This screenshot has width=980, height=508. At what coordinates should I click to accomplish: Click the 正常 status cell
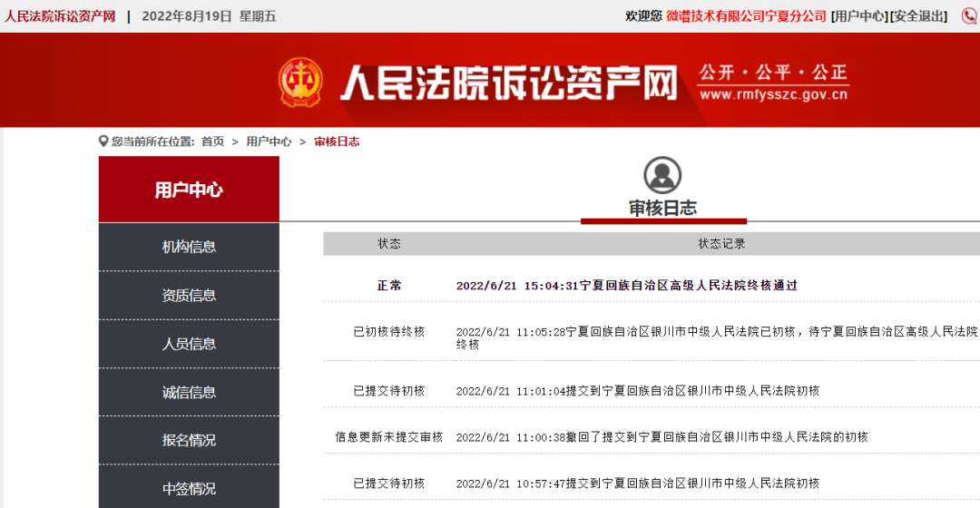point(388,286)
